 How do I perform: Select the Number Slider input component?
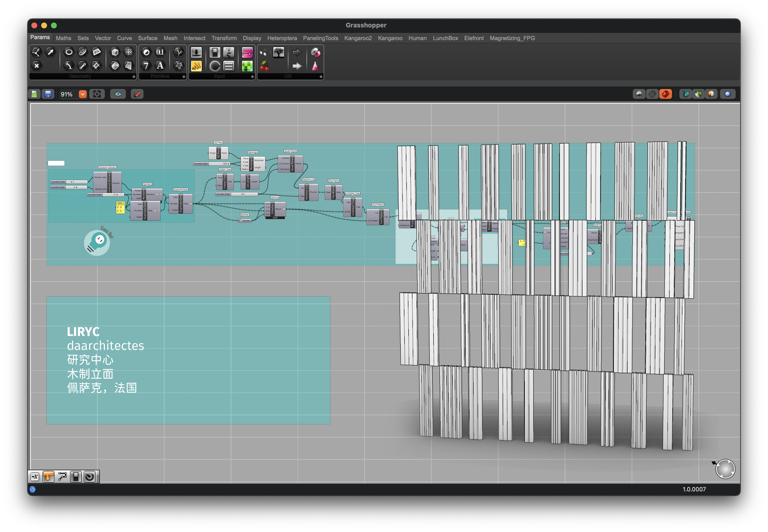tap(196, 52)
